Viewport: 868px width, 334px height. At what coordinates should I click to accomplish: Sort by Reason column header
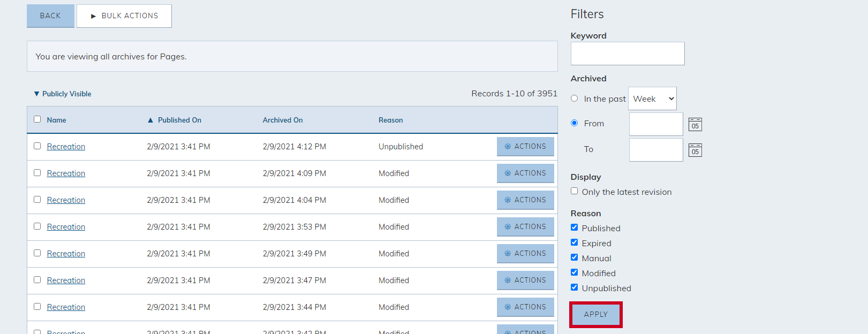click(x=391, y=120)
